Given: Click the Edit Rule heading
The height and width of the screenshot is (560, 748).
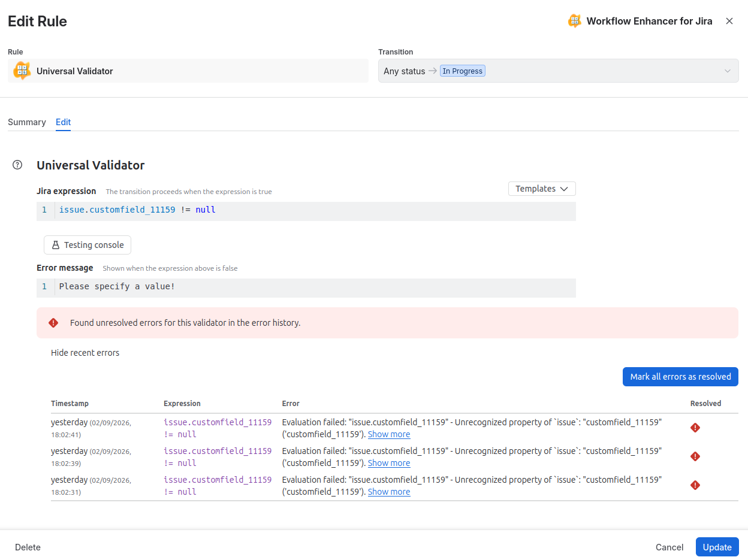Looking at the screenshot, I should (37, 22).
